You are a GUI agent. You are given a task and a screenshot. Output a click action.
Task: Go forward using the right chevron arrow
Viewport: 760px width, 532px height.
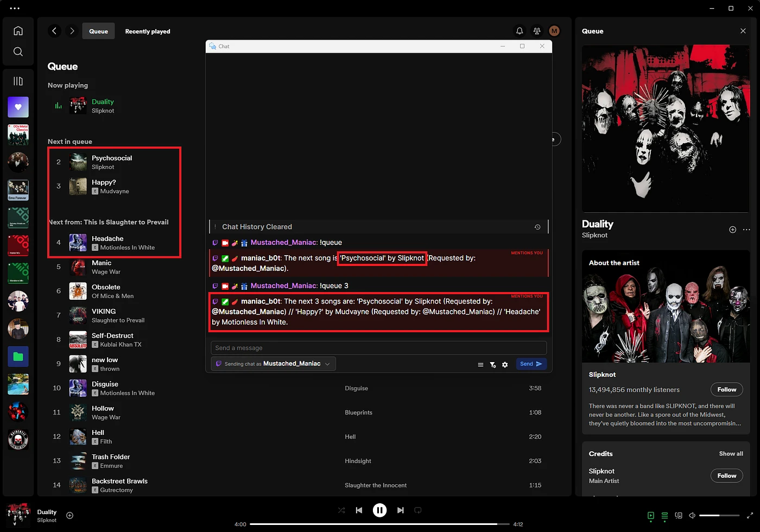[72, 31]
